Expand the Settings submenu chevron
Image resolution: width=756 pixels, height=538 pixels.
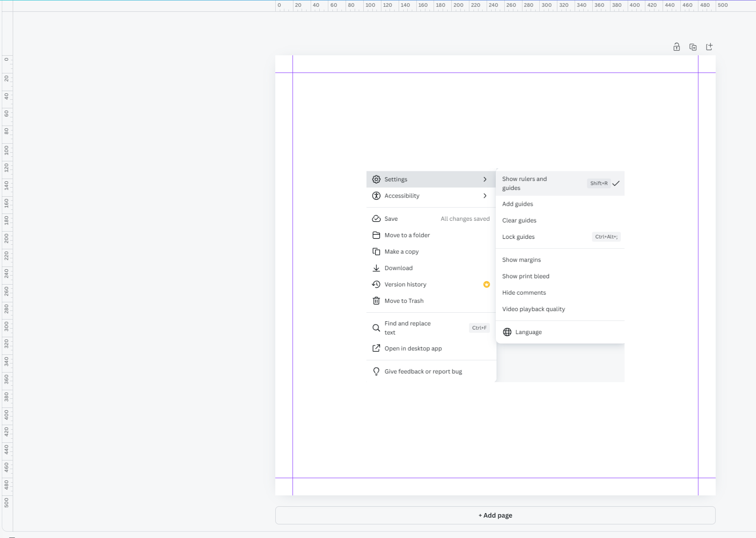point(485,179)
